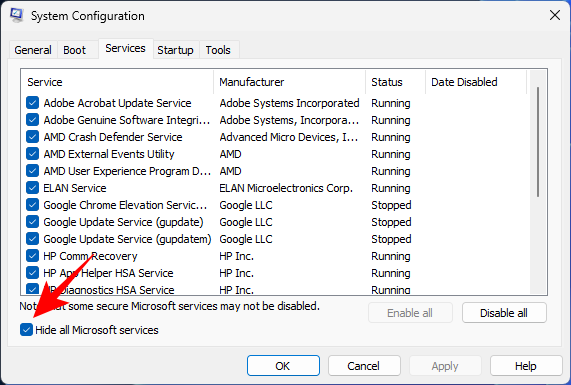Select Google Update Service (gupdatem) name
571x385 pixels.
tap(127, 239)
